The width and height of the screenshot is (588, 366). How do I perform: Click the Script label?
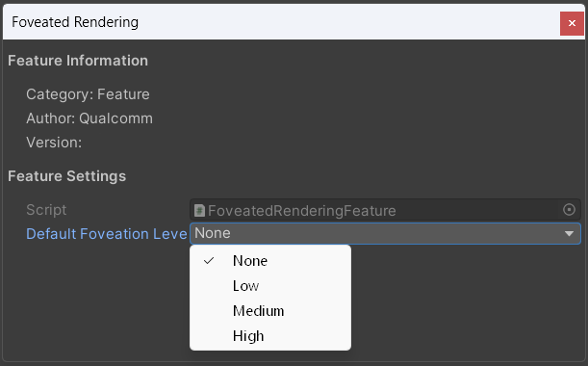click(x=46, y=210)
